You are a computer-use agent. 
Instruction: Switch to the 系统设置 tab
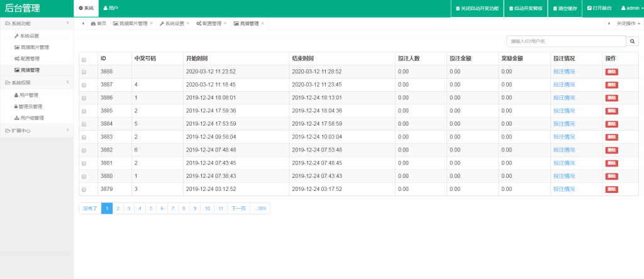pos(172,24)
